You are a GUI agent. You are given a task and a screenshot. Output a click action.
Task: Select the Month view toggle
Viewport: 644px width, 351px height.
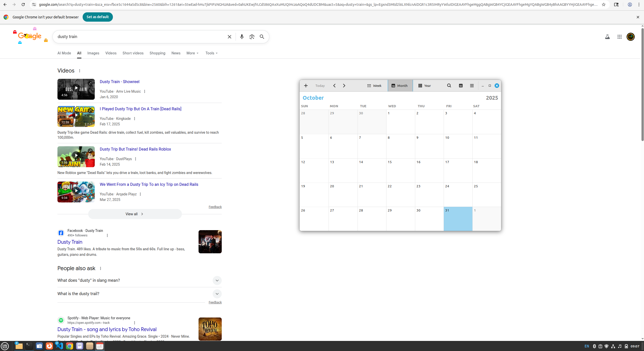pyautogui.click(x=400, y=86)
